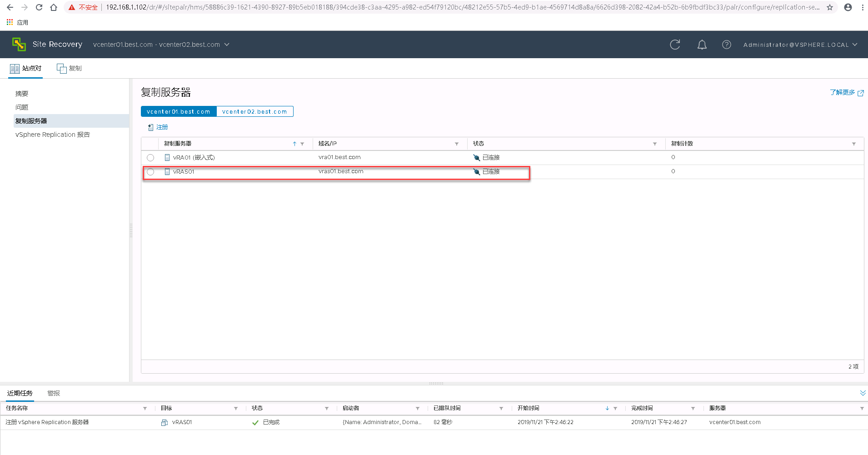868x455 pixels.
Task: Open the browser profile account icon
Action: (848, 7)
